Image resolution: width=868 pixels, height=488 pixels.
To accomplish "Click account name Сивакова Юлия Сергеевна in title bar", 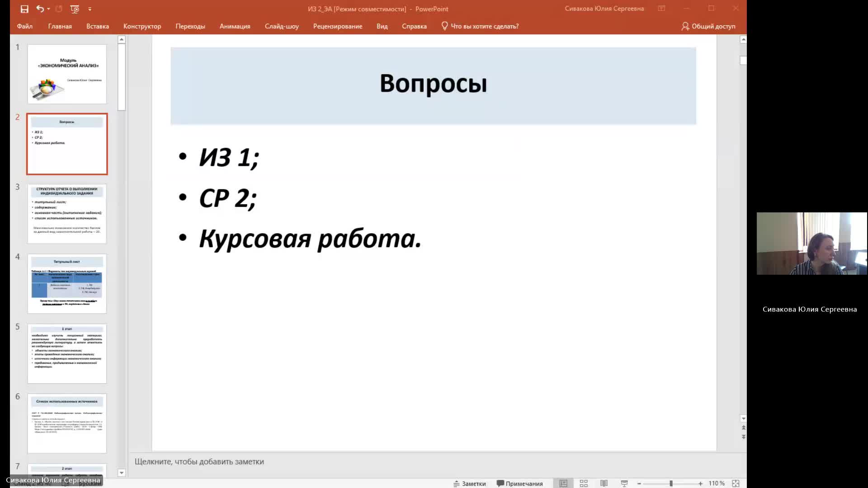I will [x=604, y=9].
